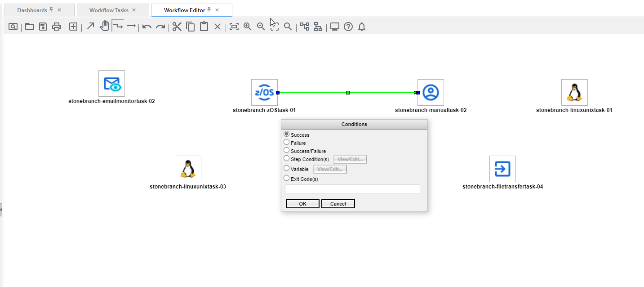Click the scissors Cut icon
Image resolution: width=644 pixels, height=287 pixels.
(x=177, y=27)
